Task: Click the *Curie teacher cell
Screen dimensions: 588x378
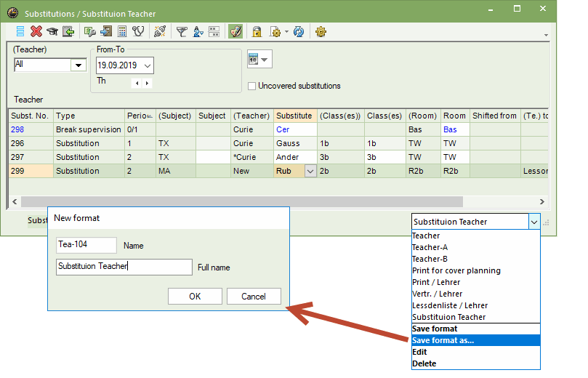Action: (x=252, y=158)
